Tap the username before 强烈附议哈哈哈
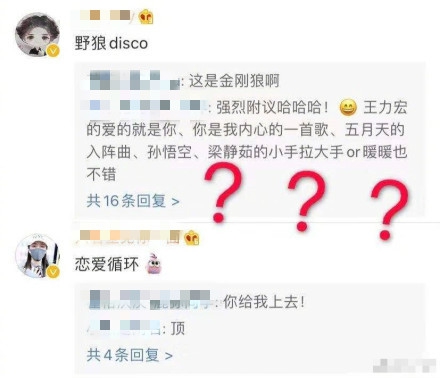 pyautogui.click(x=146, y=106)
